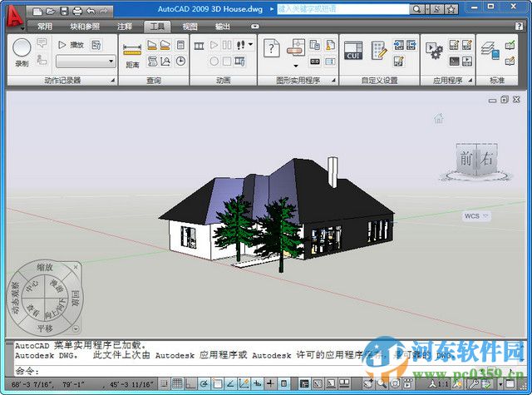This screenshot has height=395, width=532.
Task: Click the 右 face of the ViewCube
Action: click(488, 159)
